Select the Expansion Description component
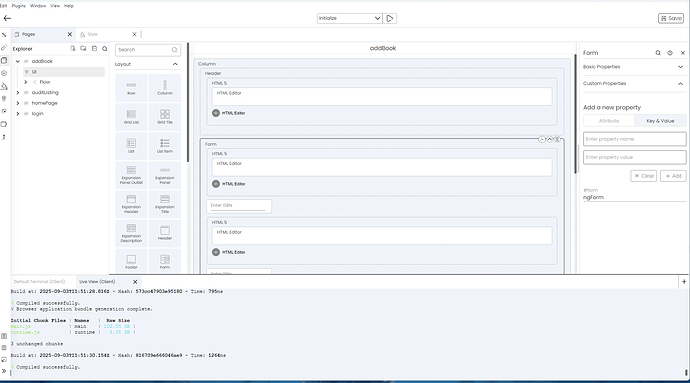This screenshot has height=383, width=690. click(x=131, y=233)
